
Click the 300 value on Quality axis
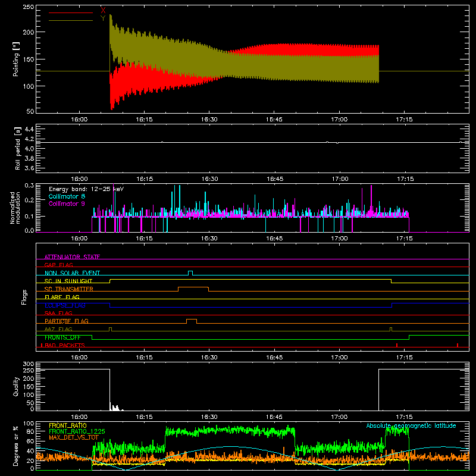tap(29, 364)
